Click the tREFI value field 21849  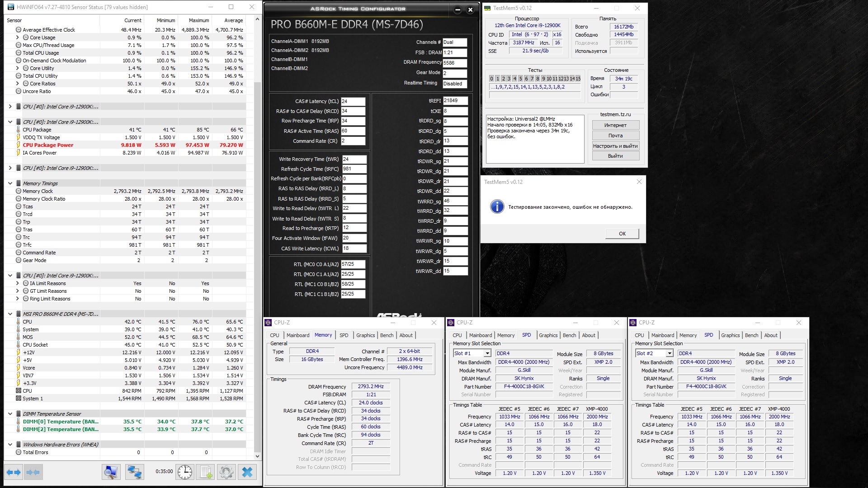point(455,101)
